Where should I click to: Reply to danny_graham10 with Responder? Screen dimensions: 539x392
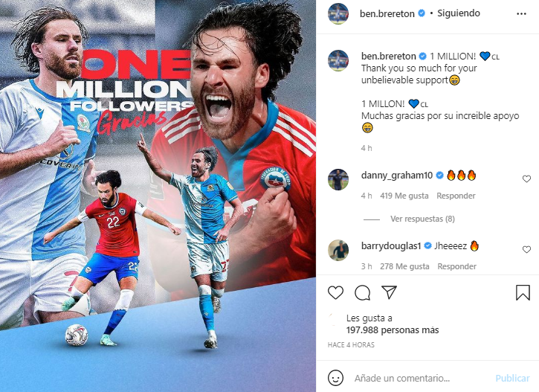click(456, 196)
